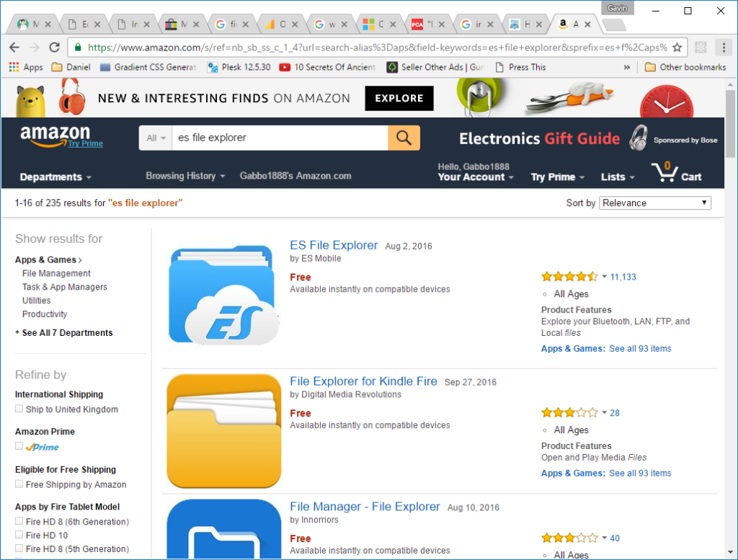Open the Daniel bookmarks folder

71,67
